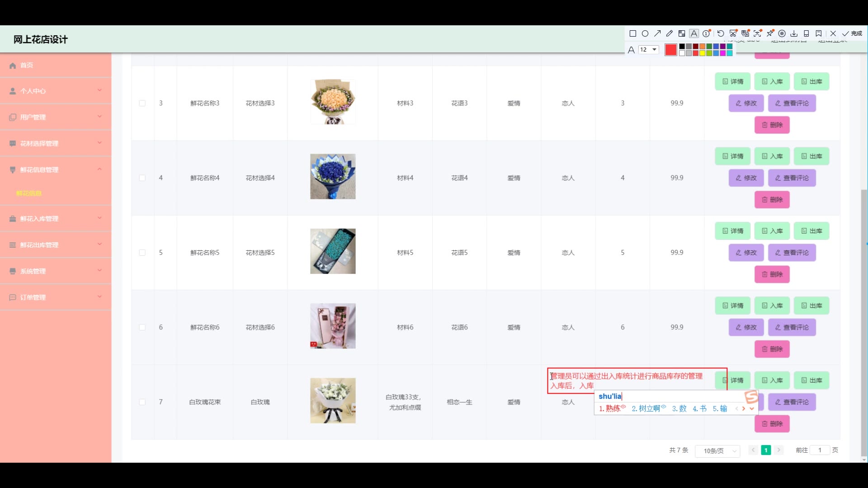
Task: Select the checkbox of row 7
Action: click(x=142, y=402)
